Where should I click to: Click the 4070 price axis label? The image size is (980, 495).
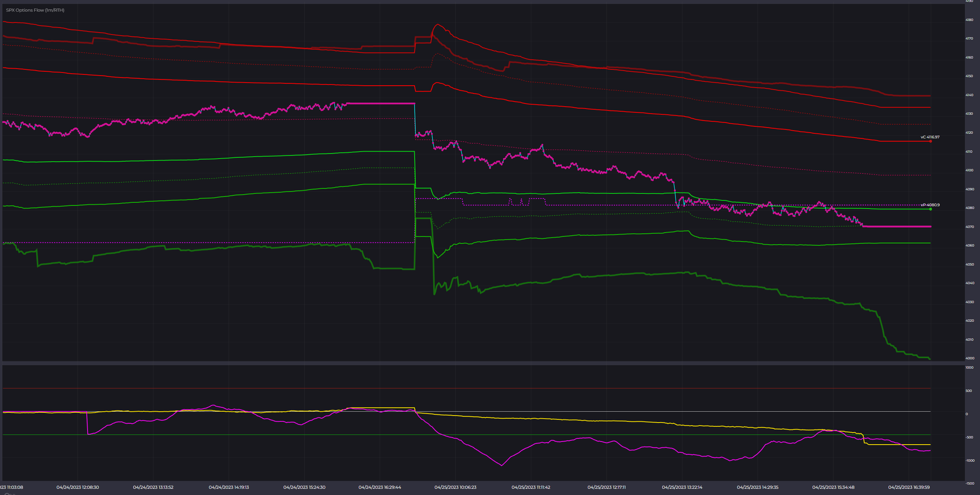tap(969, 227)
